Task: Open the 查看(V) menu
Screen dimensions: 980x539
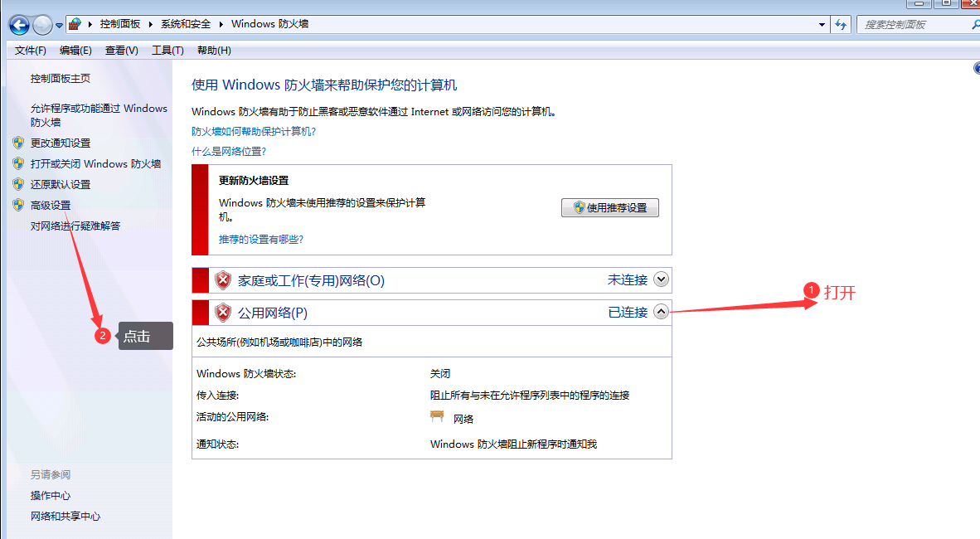Action: (x=121, y=50)
